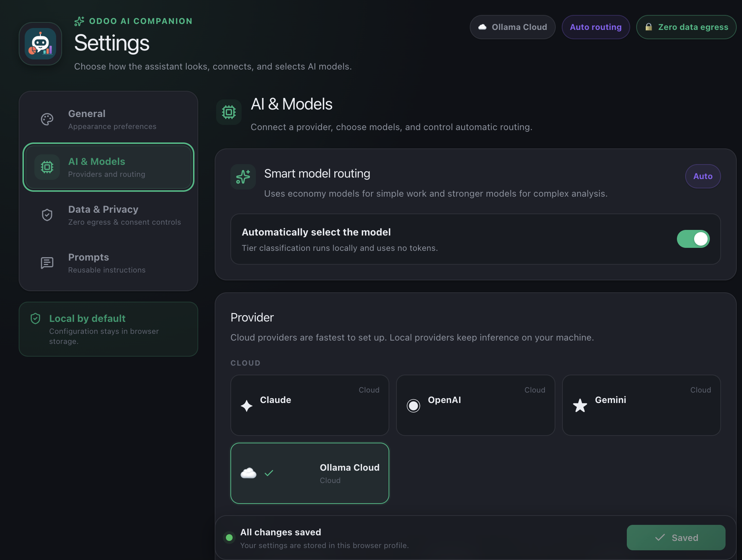The image size is (742, 560).
Task: Click the Cloud tag on Claude card
Action: click(x=369, y=390)
